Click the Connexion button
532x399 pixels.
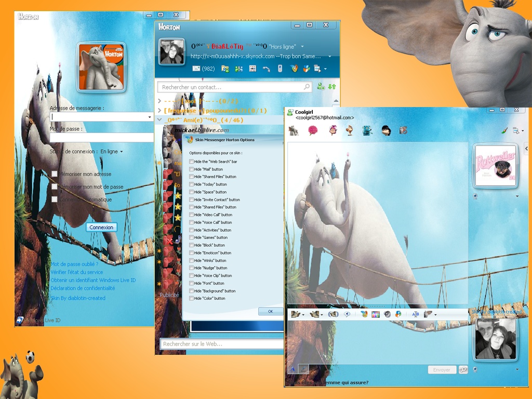101,228
